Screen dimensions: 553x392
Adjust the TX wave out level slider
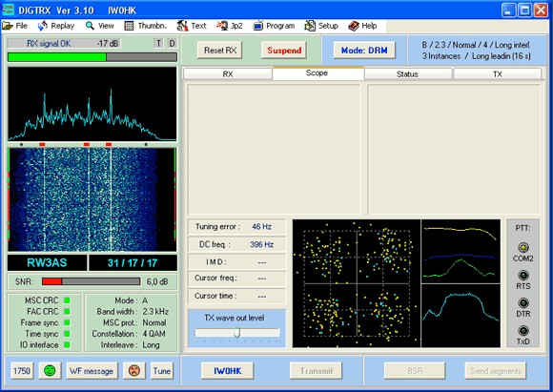(x=237, y=332)
